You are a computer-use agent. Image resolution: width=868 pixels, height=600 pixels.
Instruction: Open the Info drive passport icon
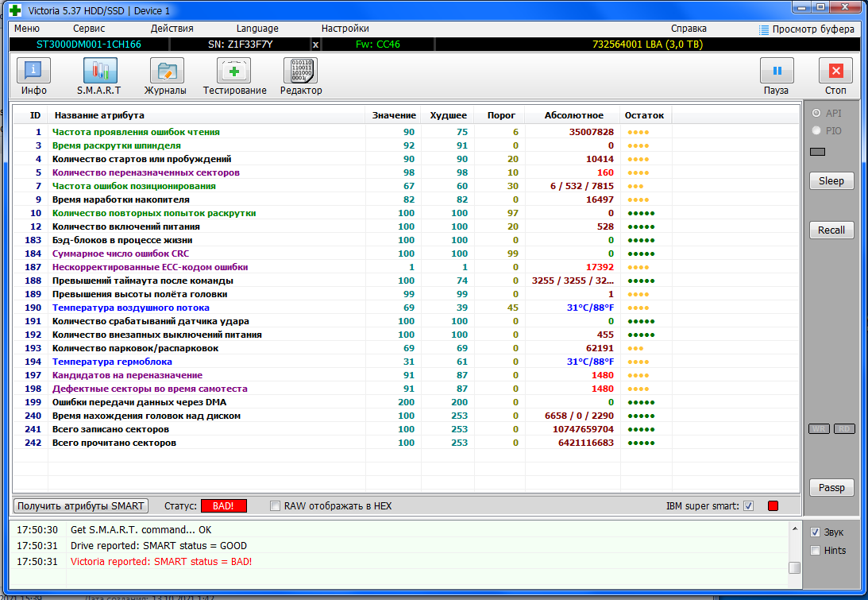point(33,72)
